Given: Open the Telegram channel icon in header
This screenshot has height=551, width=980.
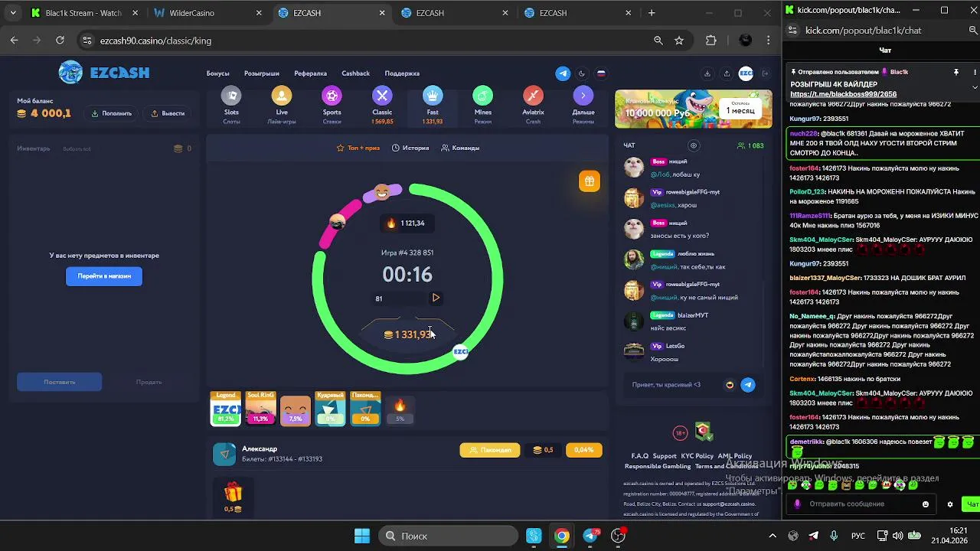Looking at the screenshot, I should 563,73.
